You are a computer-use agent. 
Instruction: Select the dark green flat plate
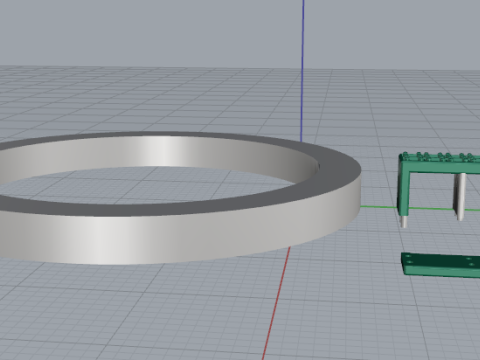coord(440,266)
